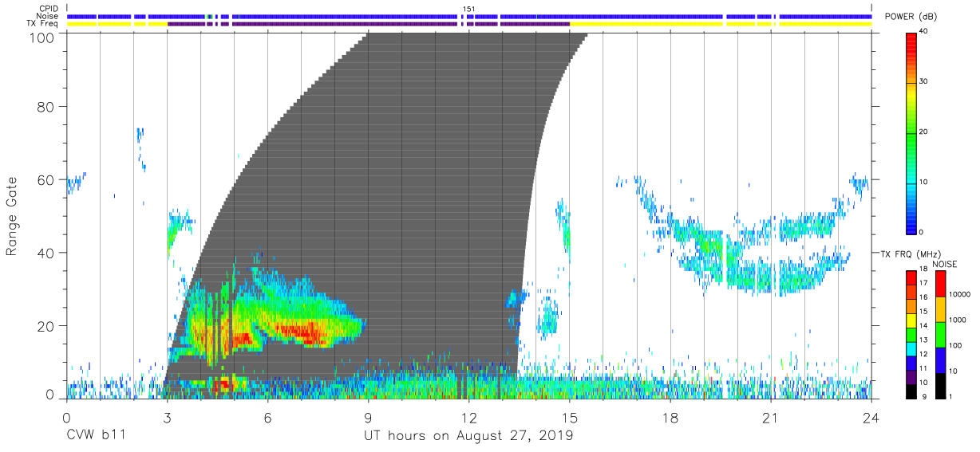Click the y-axis tick label 20

coord(47,326)
